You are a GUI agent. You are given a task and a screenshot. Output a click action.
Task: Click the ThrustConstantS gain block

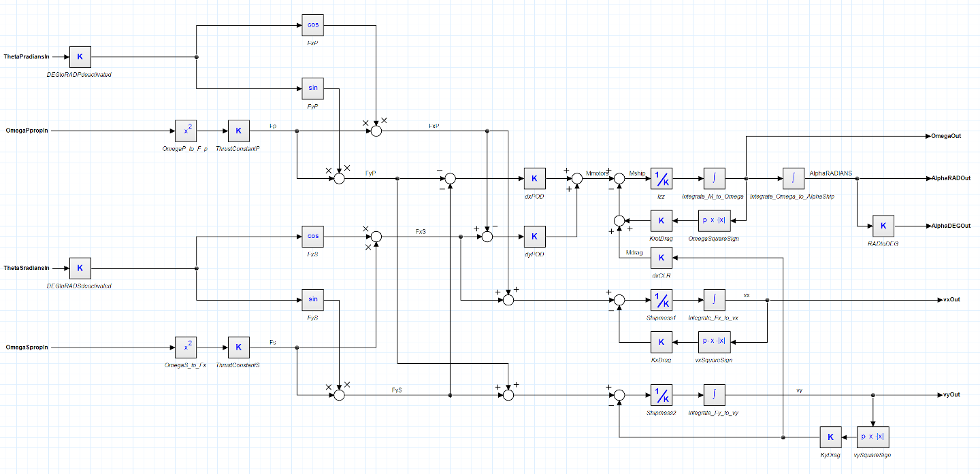pos(238,348)
